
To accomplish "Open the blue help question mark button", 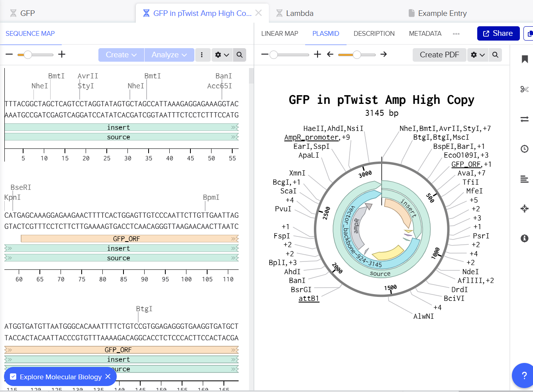I will click(524, 375).
